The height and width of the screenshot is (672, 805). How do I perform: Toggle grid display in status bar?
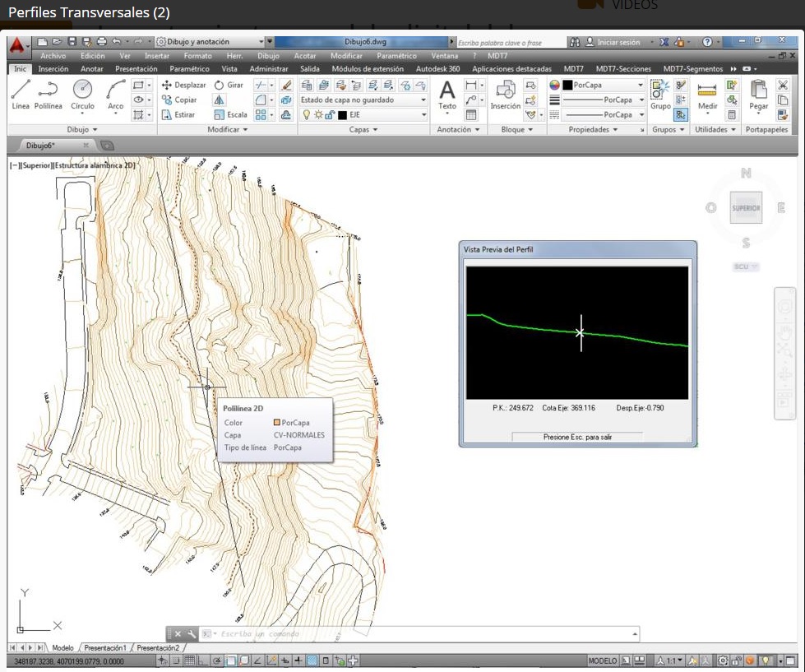pyautogui.click(x=189, y=660)
